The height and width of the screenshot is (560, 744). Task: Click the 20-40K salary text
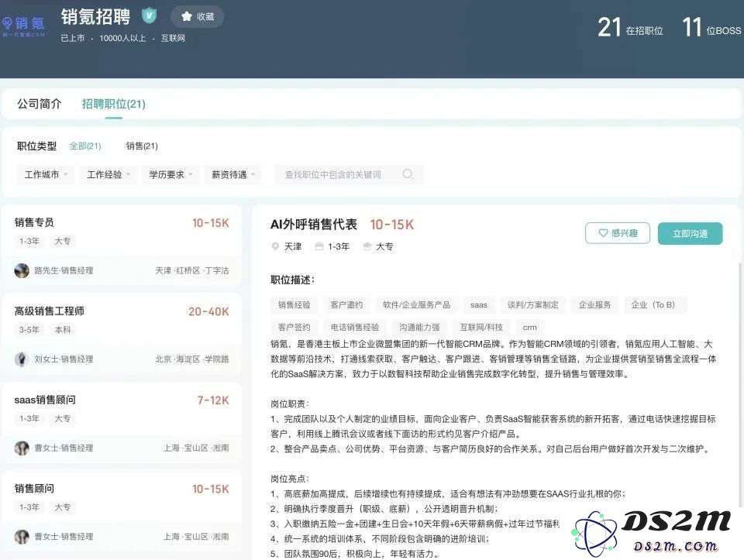pyautogui.click(x=208, y=311)
